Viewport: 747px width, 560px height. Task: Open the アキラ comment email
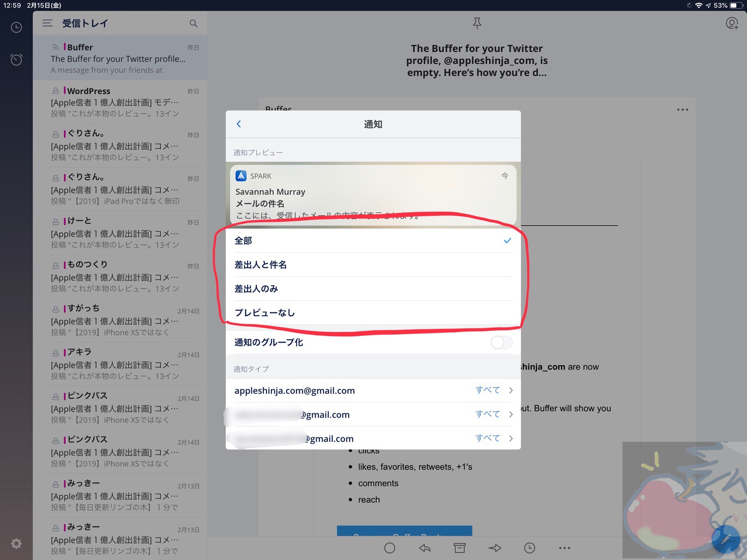pyautogui.click(x=120, y=365)
